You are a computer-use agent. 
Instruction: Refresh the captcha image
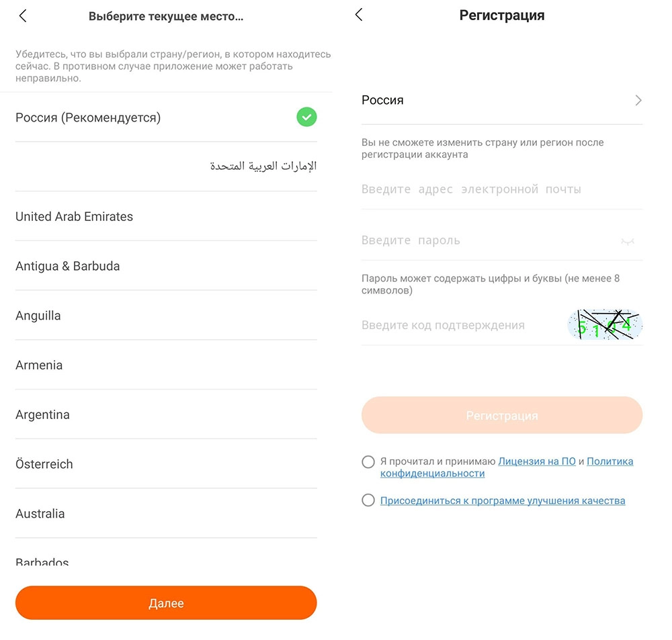click(x=605, y=325)
